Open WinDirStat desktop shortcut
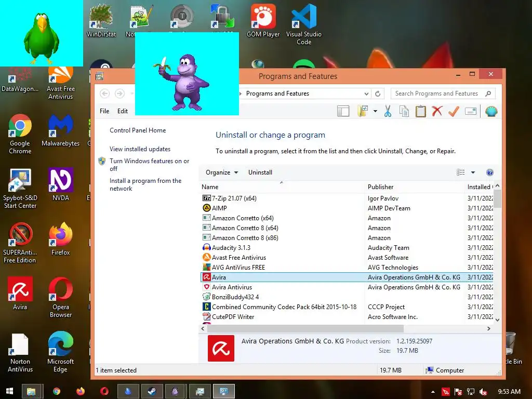532x399 pixels. [x=101, y=21]
